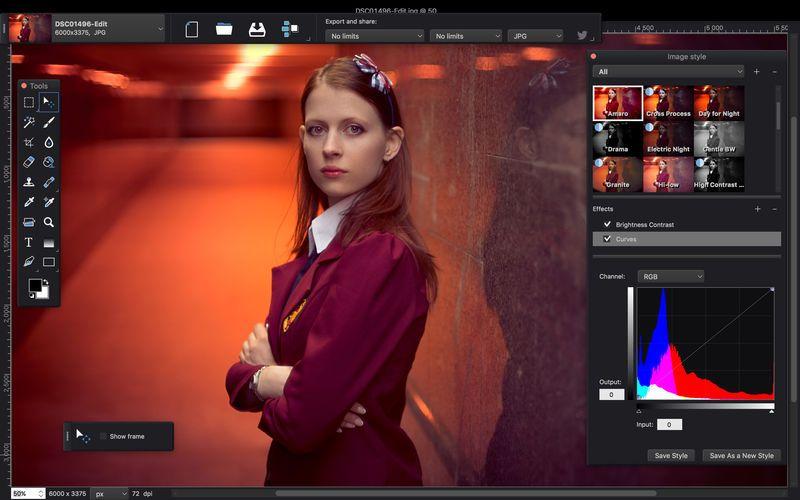Select the Eraser tool

click(29, 162)
